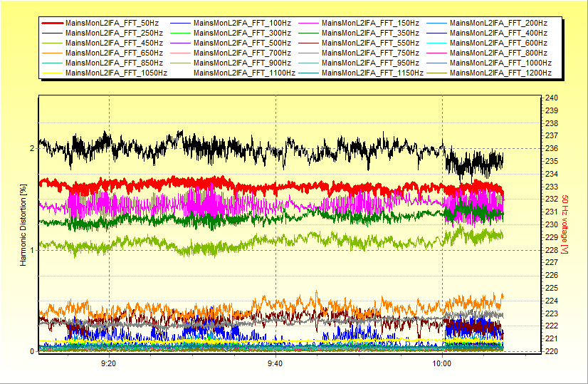Click the thick red 50Hz legend line swatch
The width and height of the screenshot is (588, 384).
pyautogui.click(x=52, y=24)
